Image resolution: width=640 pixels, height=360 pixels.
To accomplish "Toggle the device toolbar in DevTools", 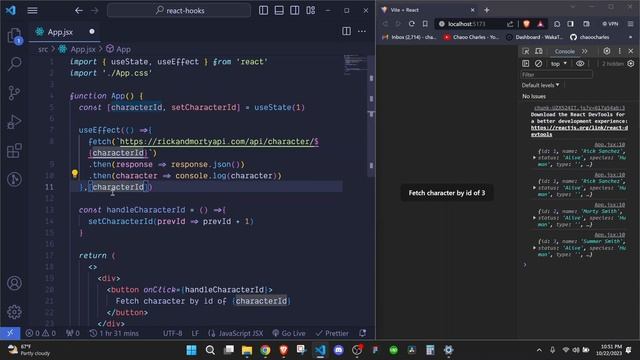I will (539, 51).
